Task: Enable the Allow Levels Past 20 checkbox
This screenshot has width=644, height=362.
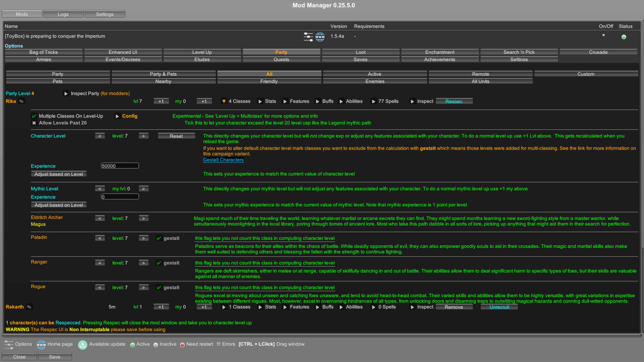Action: (34, 123)
